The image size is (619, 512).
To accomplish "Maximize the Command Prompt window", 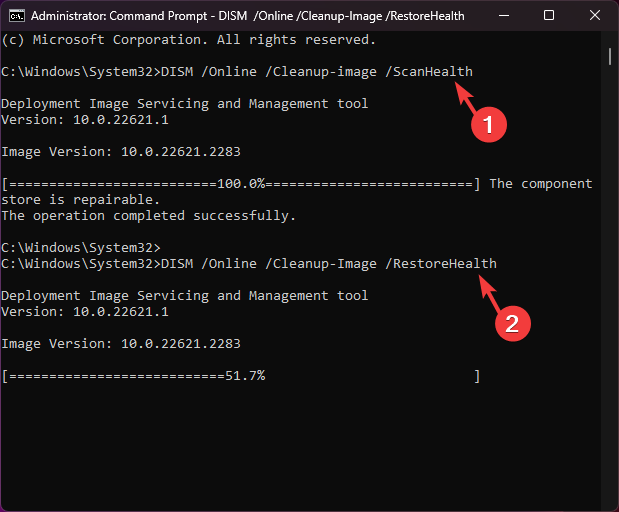I will pyautogui.click(x=549, y=16).
